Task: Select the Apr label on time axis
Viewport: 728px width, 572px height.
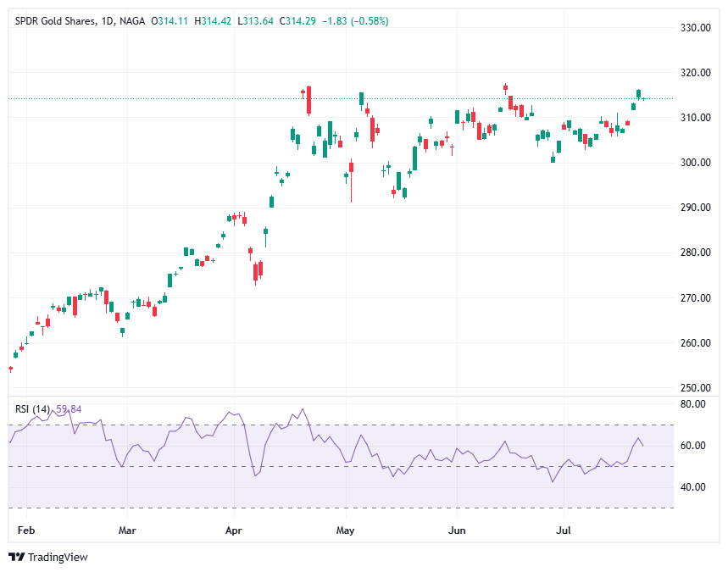Action: pyautogui.click(x=234, y=530)
